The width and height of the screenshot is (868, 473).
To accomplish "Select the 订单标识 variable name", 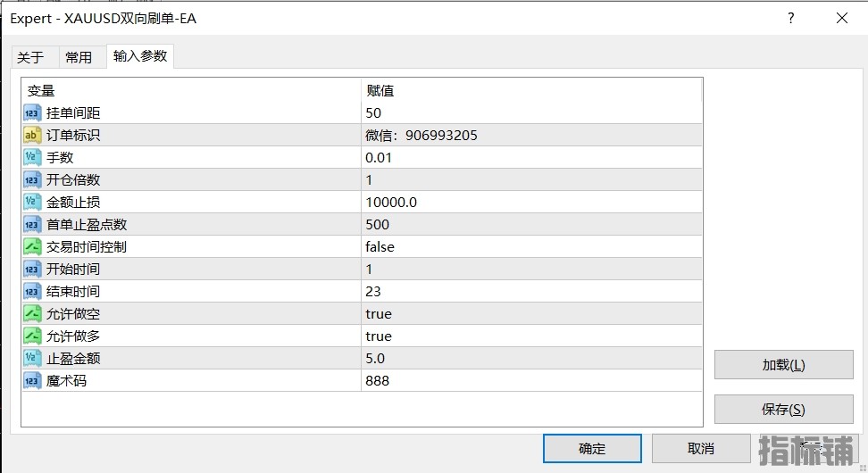I will pyautogui.click(x=73, y=135).
